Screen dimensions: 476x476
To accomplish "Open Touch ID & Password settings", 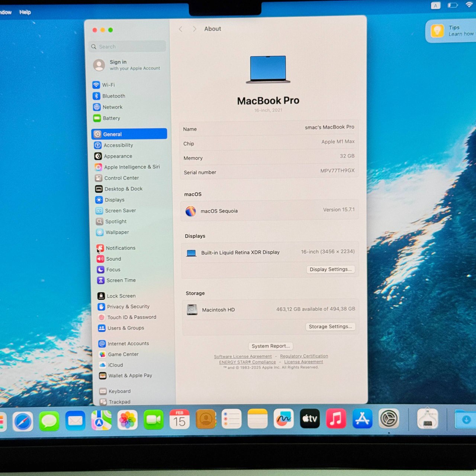I will click(132, 317).
